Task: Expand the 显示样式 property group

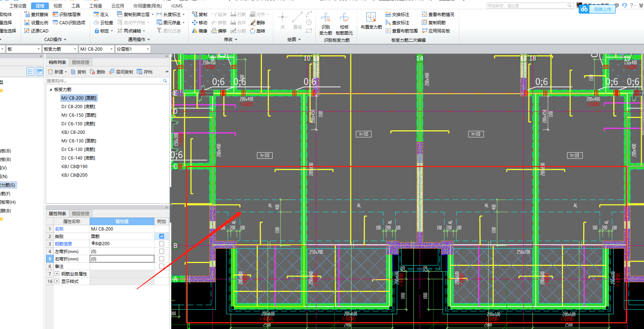Action: click(57, 281)
